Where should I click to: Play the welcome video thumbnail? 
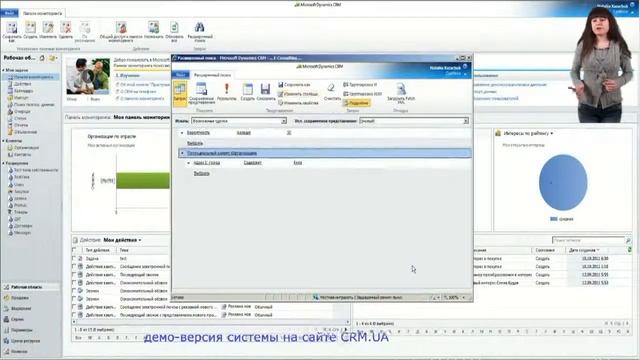click(x=88, y=76)
